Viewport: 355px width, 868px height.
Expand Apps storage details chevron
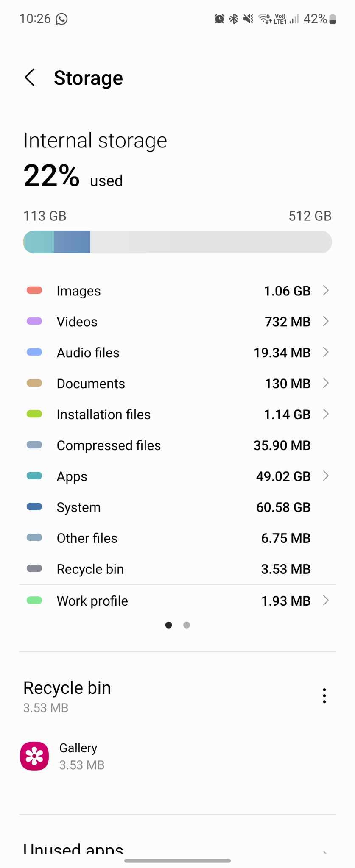[325, 476]
